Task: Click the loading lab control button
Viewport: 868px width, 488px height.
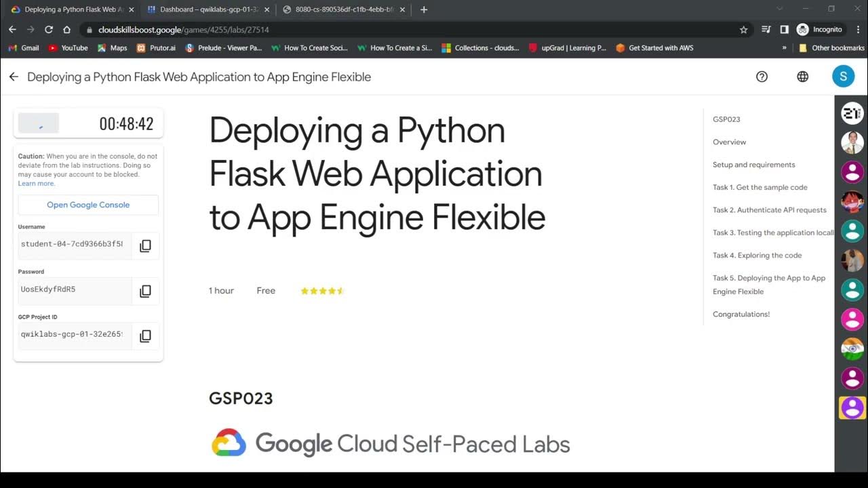Action: point(39,123)
